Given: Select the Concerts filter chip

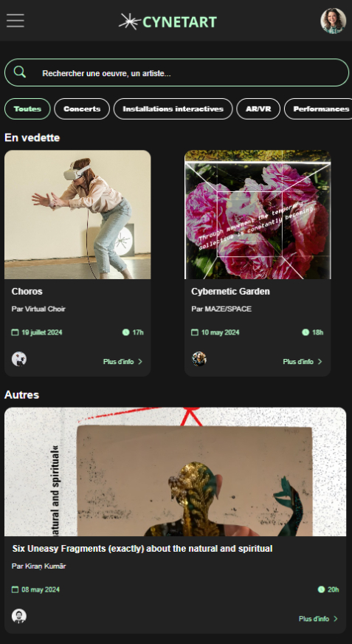Looking at the screenshot, I should click(x=82, y=109).
